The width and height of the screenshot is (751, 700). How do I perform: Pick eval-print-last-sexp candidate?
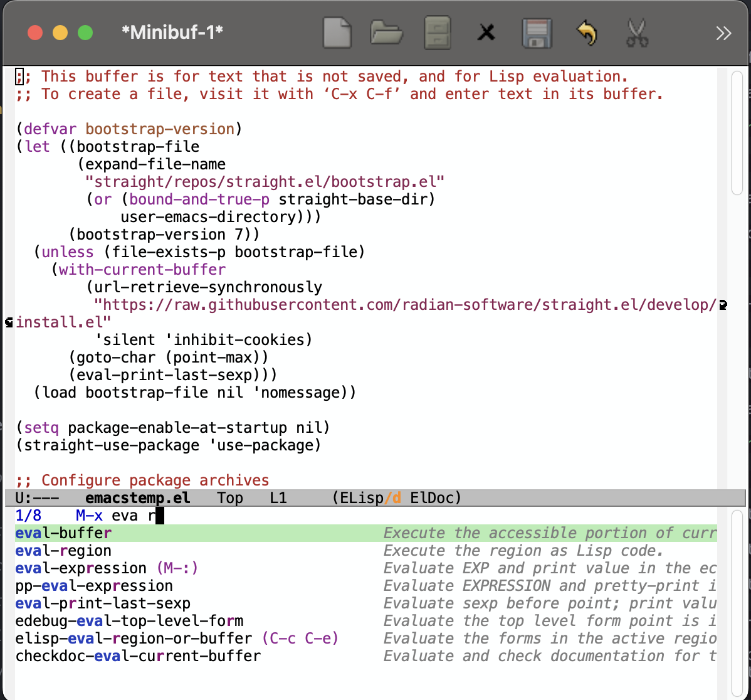[366, 603]
